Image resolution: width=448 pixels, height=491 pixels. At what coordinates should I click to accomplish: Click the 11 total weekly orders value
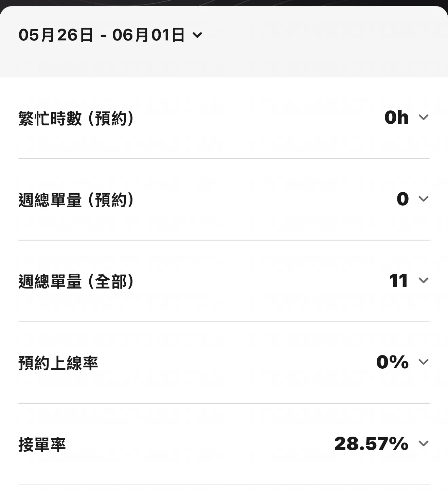pyautogui.click(x=398, y=281)
